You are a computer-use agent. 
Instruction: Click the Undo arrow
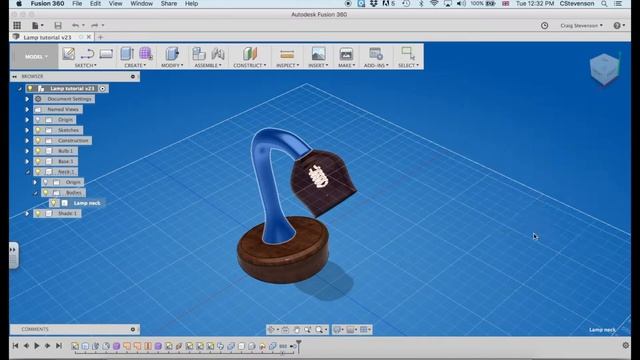76,25
